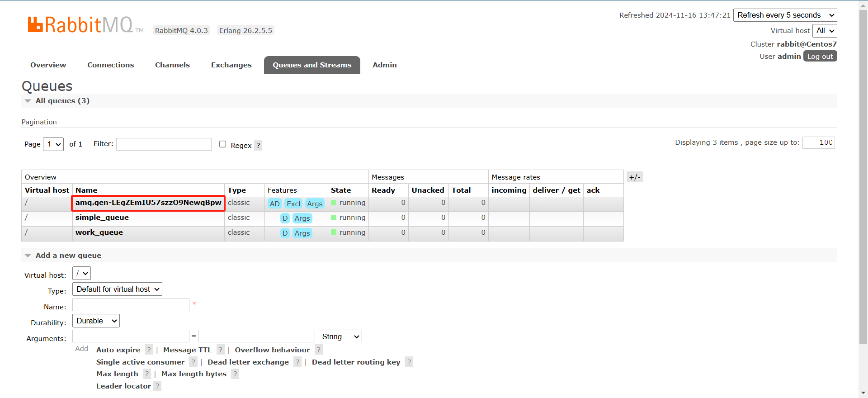Toggle table columns with +/- button
868x398 pixels.
pos(634,177)
